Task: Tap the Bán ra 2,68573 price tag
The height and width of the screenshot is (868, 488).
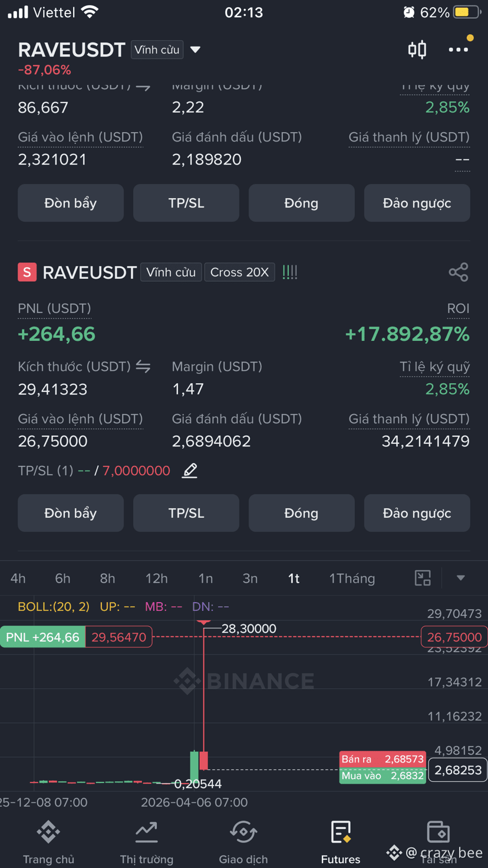Action: pos(383,759)
